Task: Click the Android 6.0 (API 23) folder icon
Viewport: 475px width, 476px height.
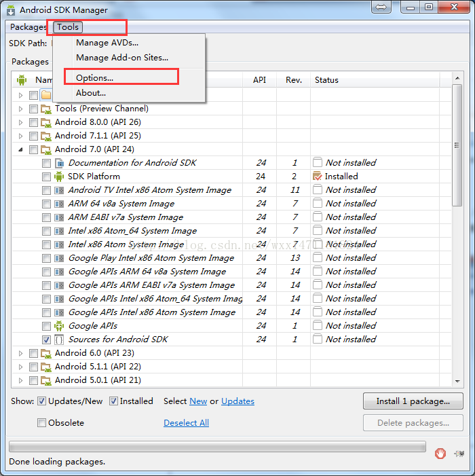Action: click(45, 353)
